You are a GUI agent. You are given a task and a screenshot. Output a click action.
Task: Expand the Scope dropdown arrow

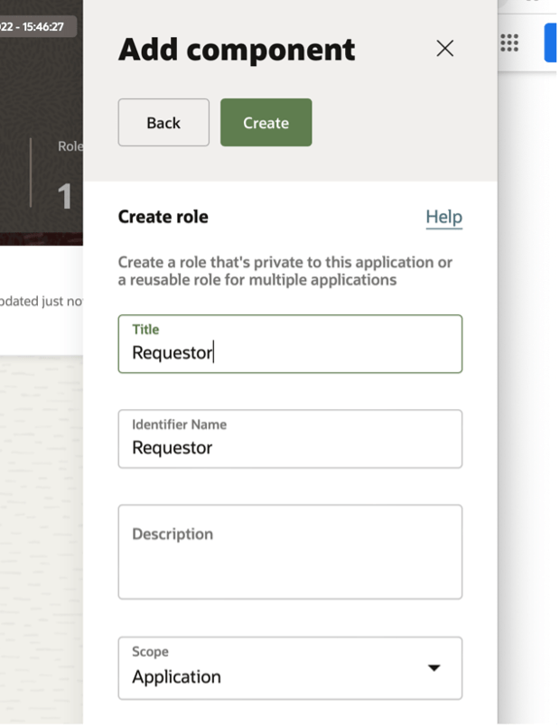tap(434, 667)
